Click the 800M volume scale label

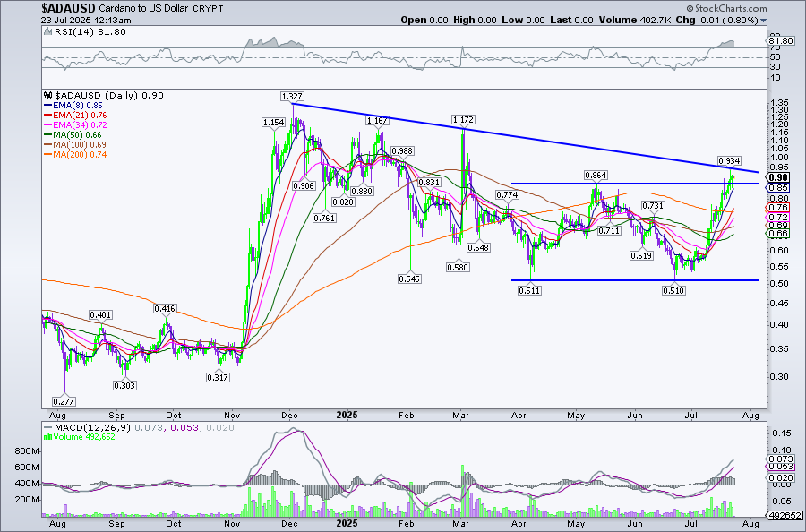tap(28, 451)
